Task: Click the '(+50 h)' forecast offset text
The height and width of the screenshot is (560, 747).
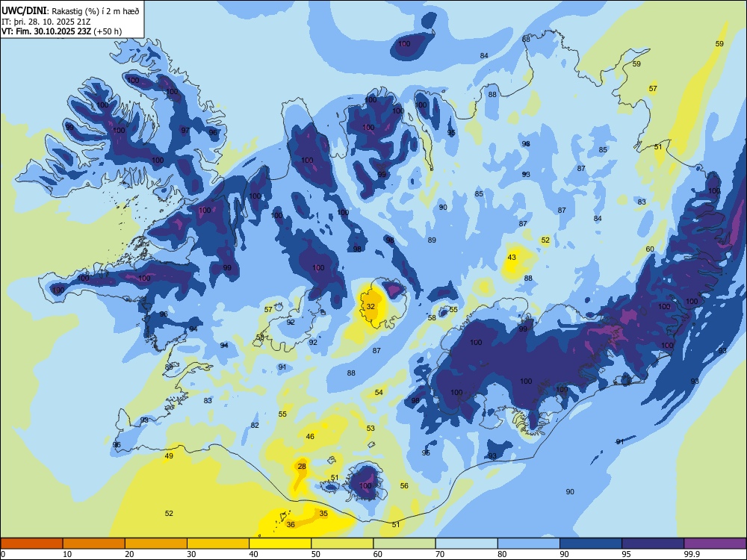Action: tap(108, 31)
